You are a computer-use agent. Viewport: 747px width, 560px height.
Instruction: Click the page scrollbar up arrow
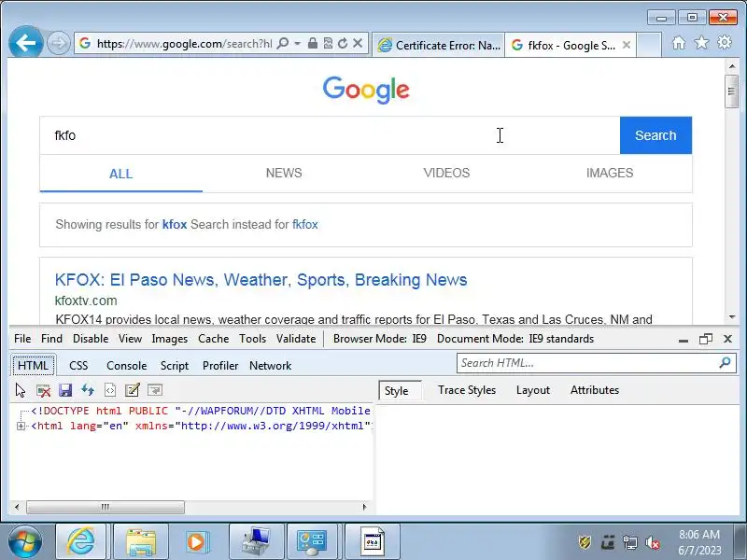click(732, 66)
